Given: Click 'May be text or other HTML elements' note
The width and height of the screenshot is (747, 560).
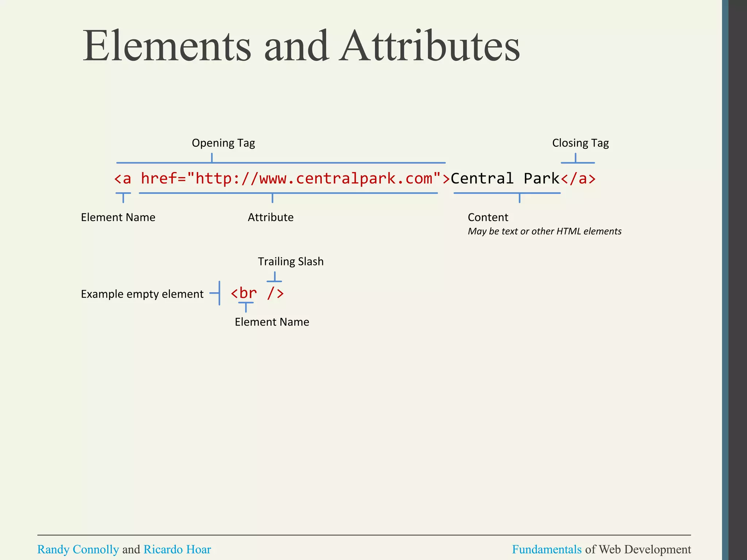Looking at the screenshot, I should [x=545, y=231].
